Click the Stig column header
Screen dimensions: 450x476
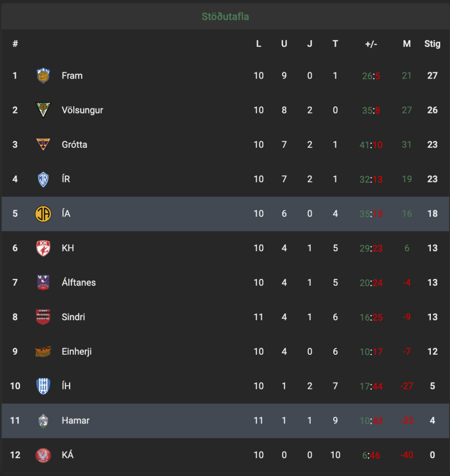(x=432, y=44)
